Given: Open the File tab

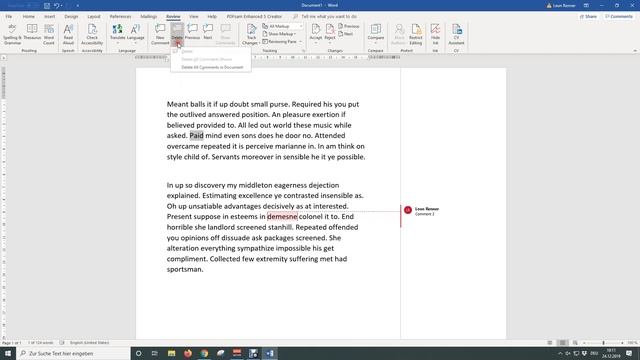Looking at the screenshot, I should pos(9,16).
